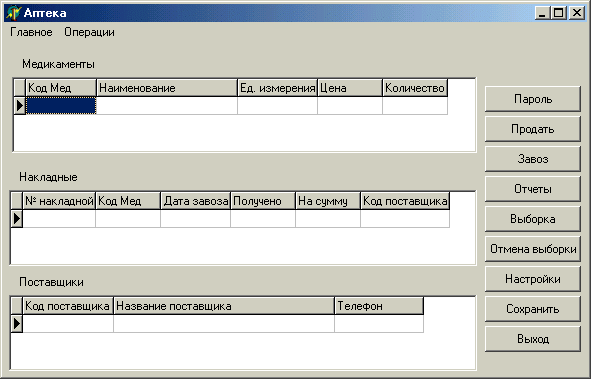Screen dimensions: 592x380
Task: Click the empty Цена cell
Action: point(350,105)
